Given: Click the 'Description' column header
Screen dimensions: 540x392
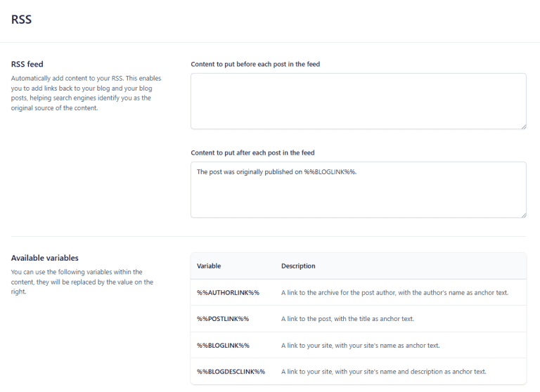Looking at the screenshot, I should (298, 266).
